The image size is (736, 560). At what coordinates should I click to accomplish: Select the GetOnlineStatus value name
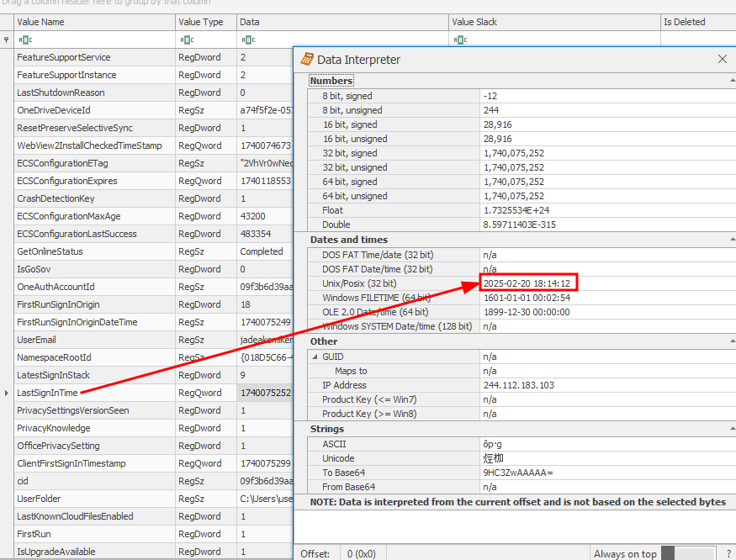[x=50, y=251]
